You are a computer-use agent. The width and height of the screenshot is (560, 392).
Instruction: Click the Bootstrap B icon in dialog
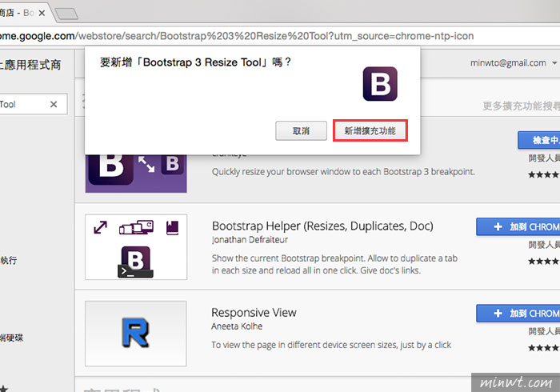pyautogui.click(x=380, y=84)
